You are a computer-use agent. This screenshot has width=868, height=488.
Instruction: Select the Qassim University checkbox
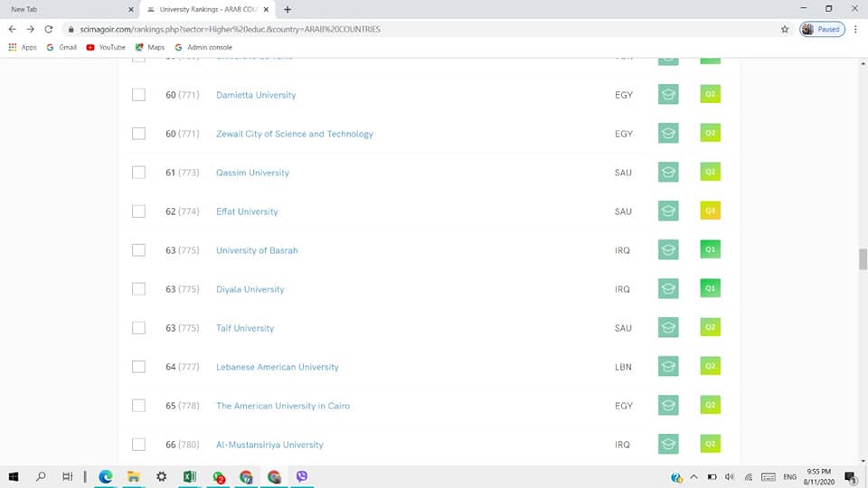[x=138, y=173]
